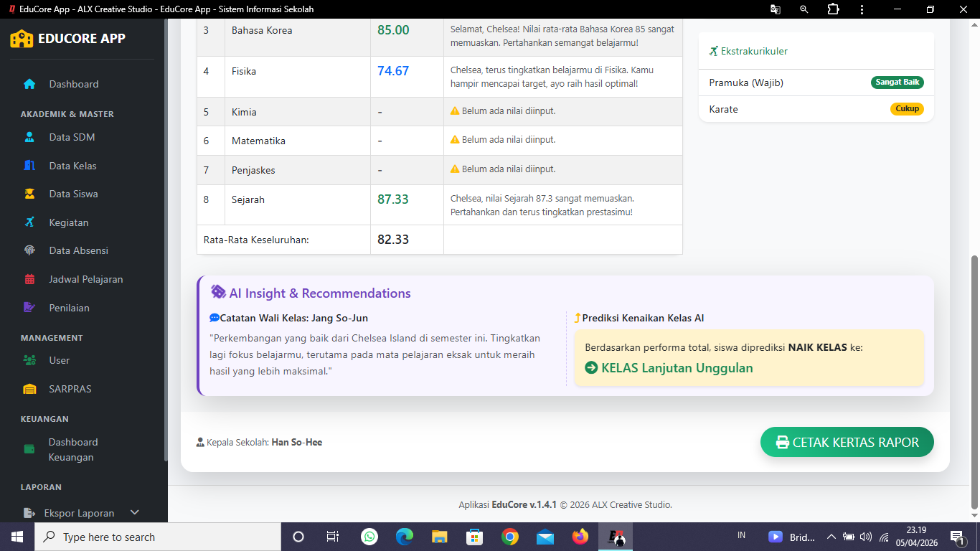980x551 pixels.
Task: Open the system tray hidden icons chevron
Action: 831,537
